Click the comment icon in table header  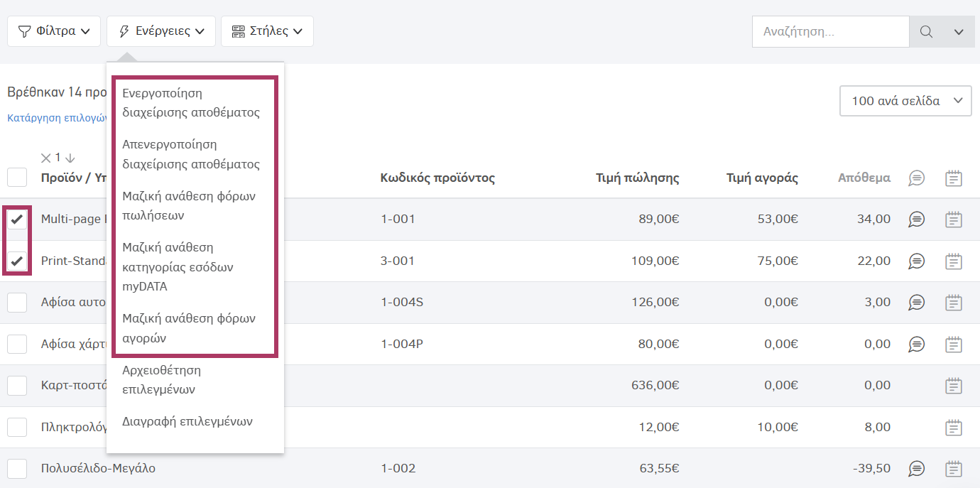pos(917,178)
